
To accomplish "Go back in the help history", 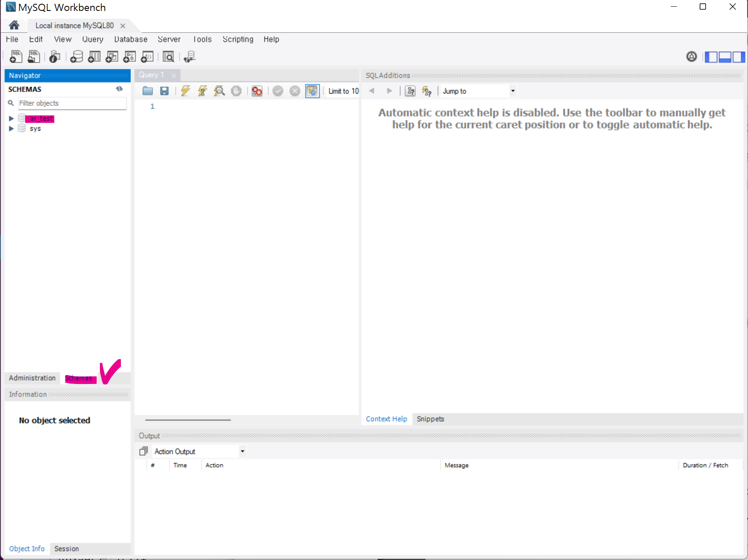I will 371,91.
